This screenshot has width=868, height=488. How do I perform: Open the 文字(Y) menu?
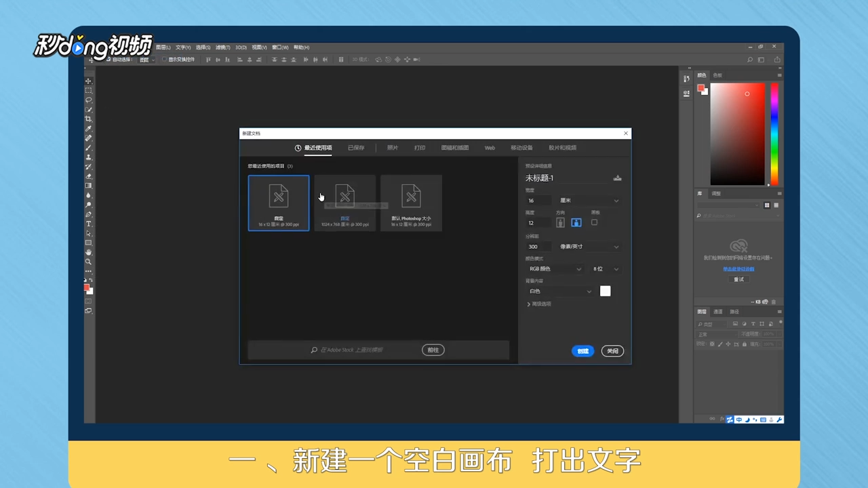click(x=183, y=47)
